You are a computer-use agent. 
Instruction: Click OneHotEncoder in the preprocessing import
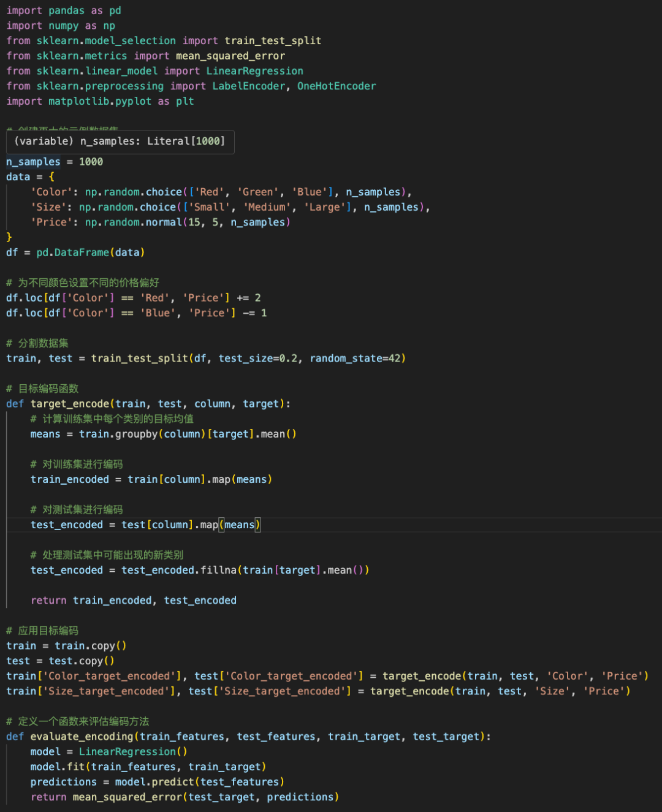pyautogui.click(x=336, y=86)
